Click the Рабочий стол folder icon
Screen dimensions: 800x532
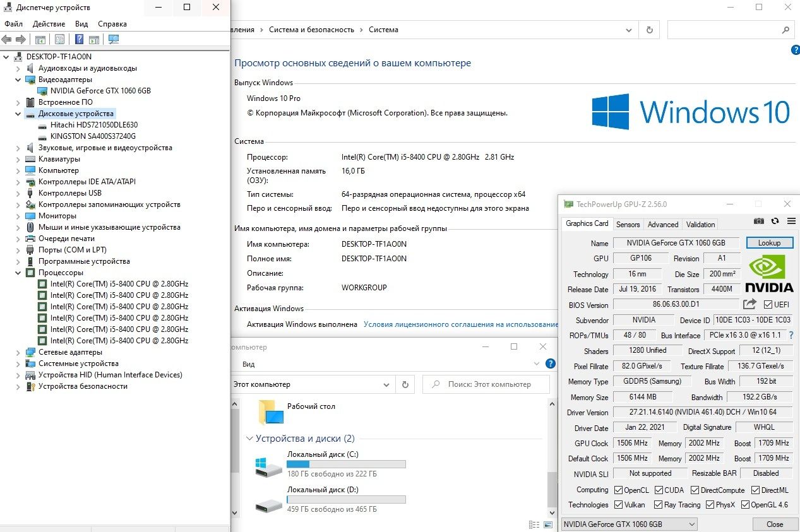click(x=271, y=412)
